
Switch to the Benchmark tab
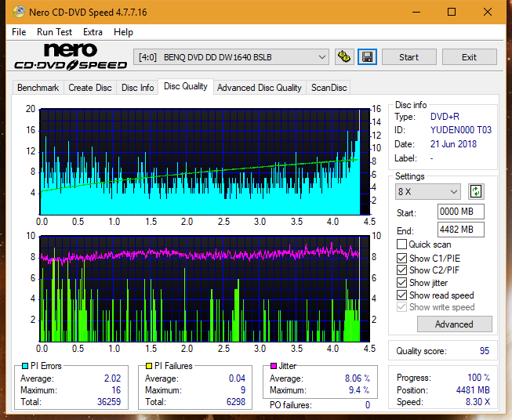(38, 88)
